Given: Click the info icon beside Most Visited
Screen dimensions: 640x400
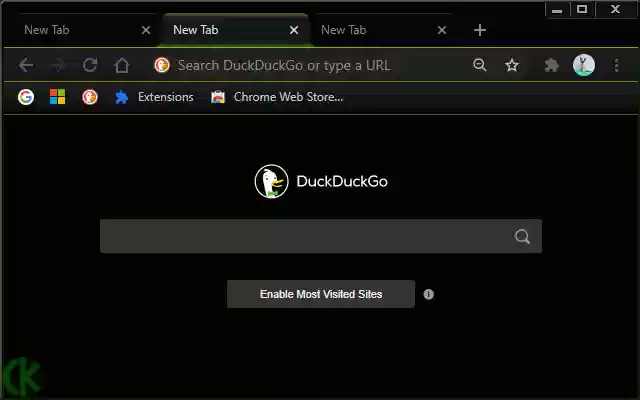Looking at the screenshot, I should [x=429, y=294].
